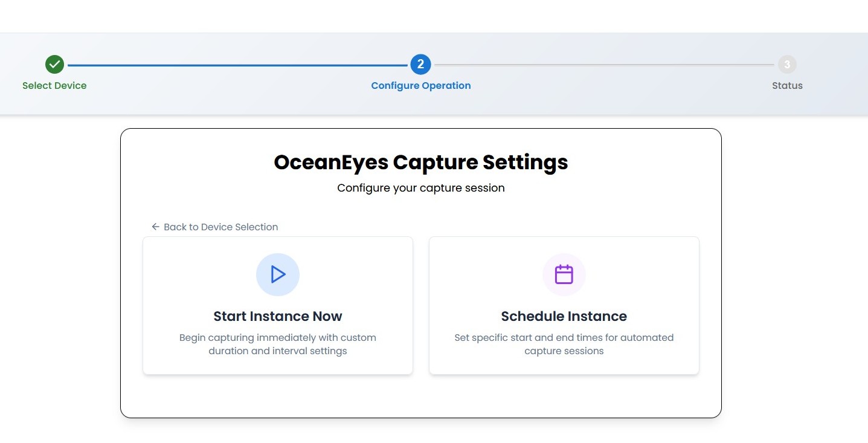Viewport: 868px width, 443px height.
Task: Click the blue step 2 circle
Action: pos(420,64)
